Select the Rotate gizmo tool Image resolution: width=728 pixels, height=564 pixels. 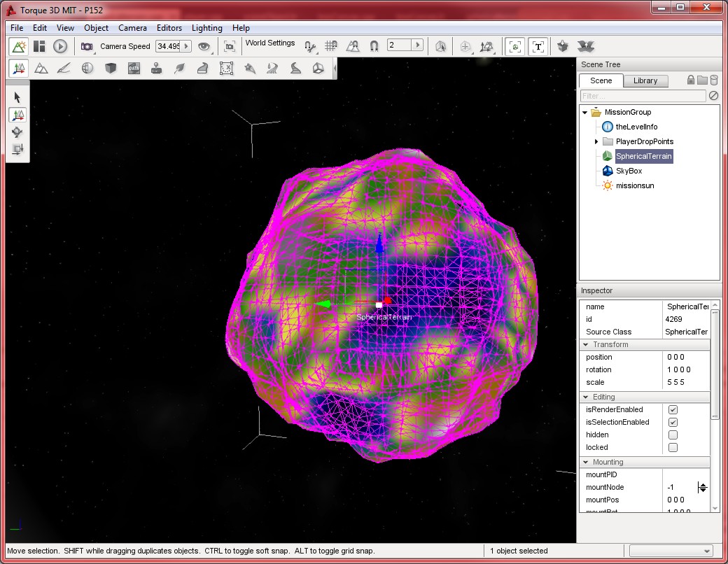[x=17, y=132]
